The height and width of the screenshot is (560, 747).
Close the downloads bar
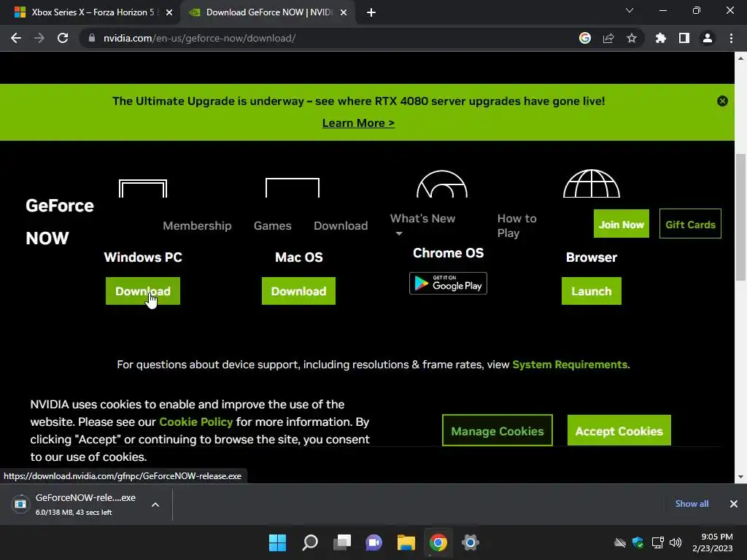click(x=734, y=504)
